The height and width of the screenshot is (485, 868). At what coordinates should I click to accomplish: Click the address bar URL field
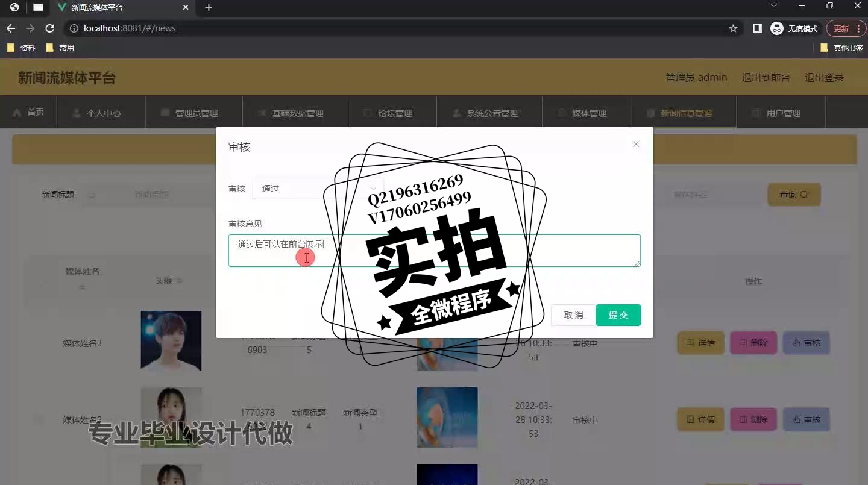[398, 28]
